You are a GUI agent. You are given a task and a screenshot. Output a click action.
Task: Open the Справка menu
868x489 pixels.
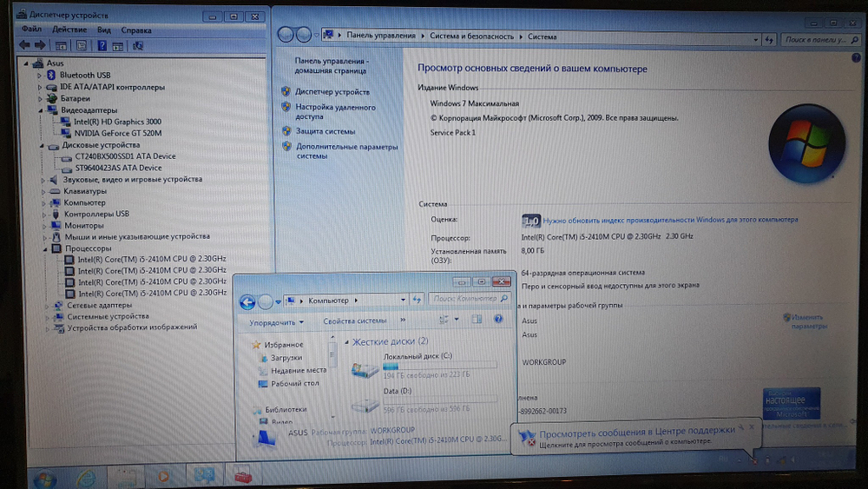coord(136,30)
